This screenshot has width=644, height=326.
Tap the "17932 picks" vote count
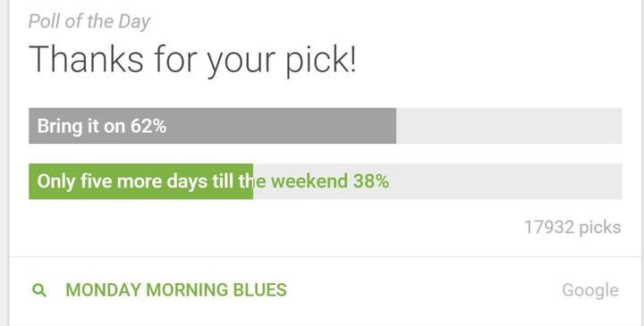[x=572, y=227]
